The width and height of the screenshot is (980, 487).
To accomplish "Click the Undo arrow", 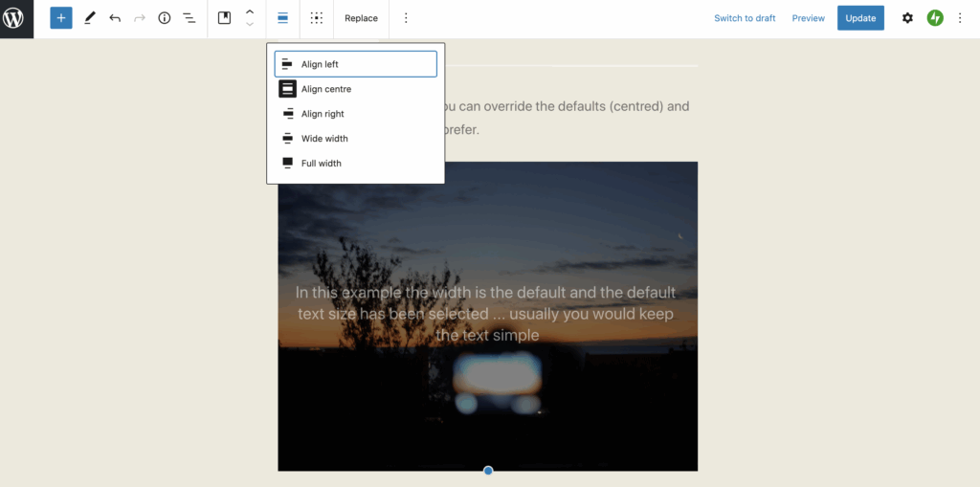I will [115, 18].
